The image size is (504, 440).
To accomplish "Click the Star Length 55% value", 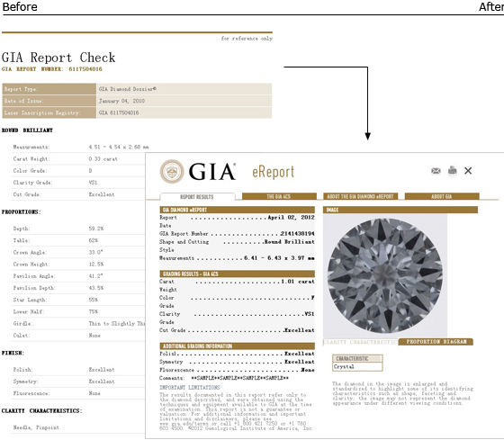I will tap(94, 300).
